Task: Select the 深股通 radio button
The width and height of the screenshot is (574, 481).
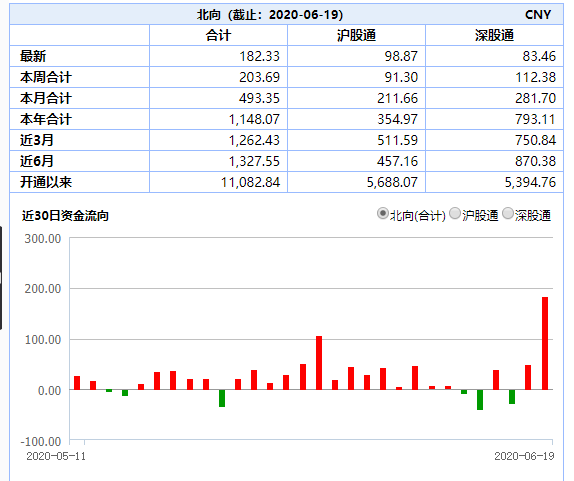Action: pos(508,213)
